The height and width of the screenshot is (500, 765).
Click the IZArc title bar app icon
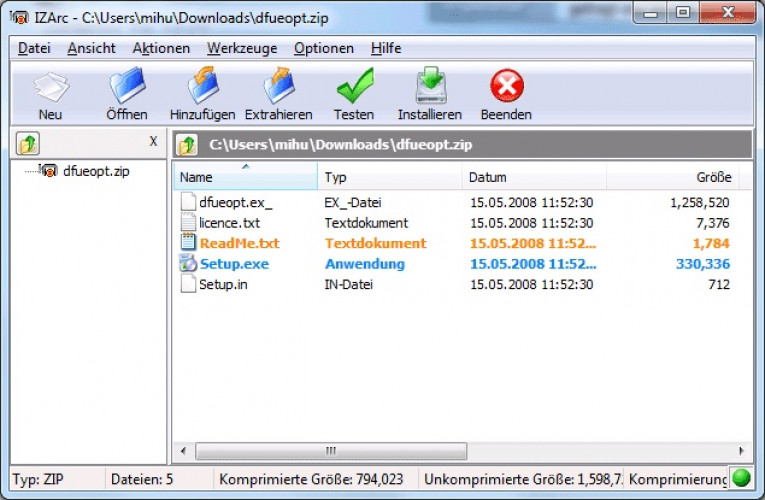(19, 18)
